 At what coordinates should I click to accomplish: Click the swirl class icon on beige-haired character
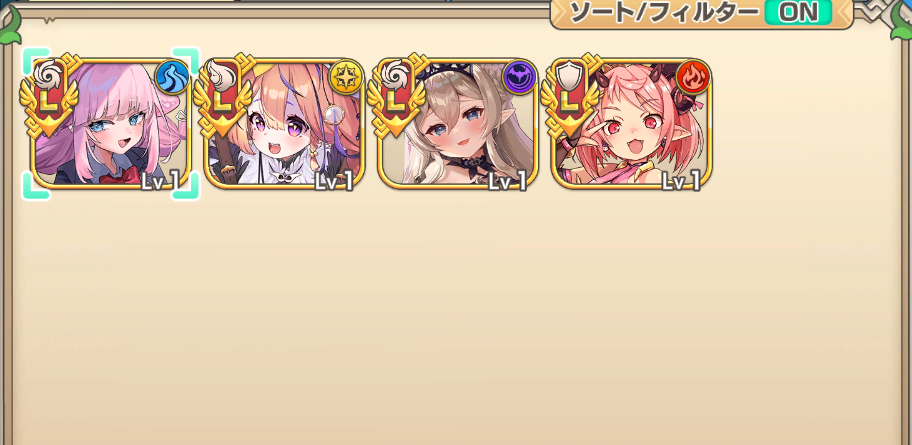point(394,75)
